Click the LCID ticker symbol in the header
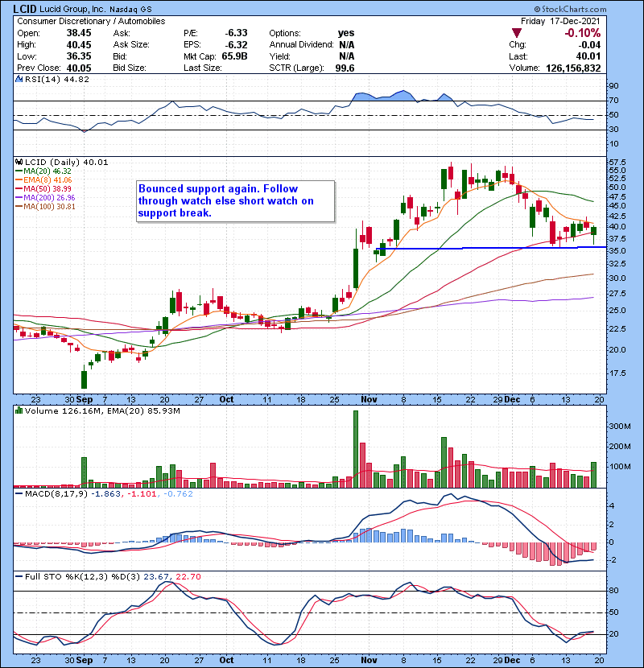 [x=25, y=9]
